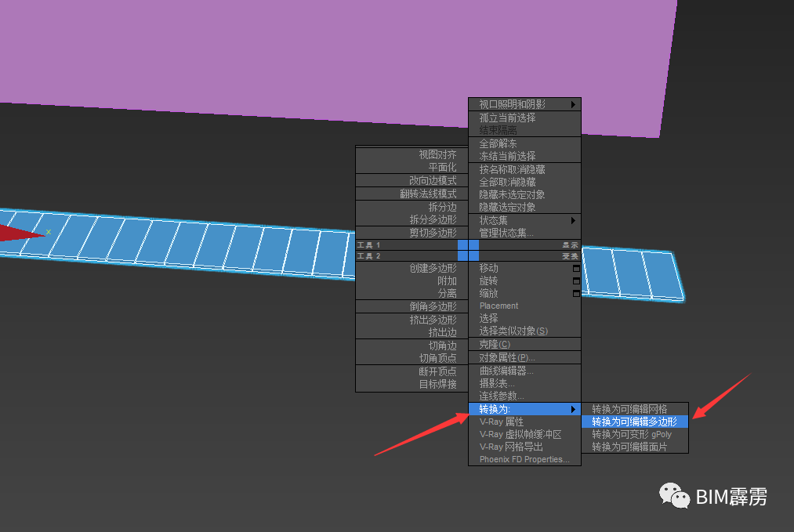Open 管理状态集 dialog entry
The width and height of the screenshot is (794, 532).
[x=524, y=233]
